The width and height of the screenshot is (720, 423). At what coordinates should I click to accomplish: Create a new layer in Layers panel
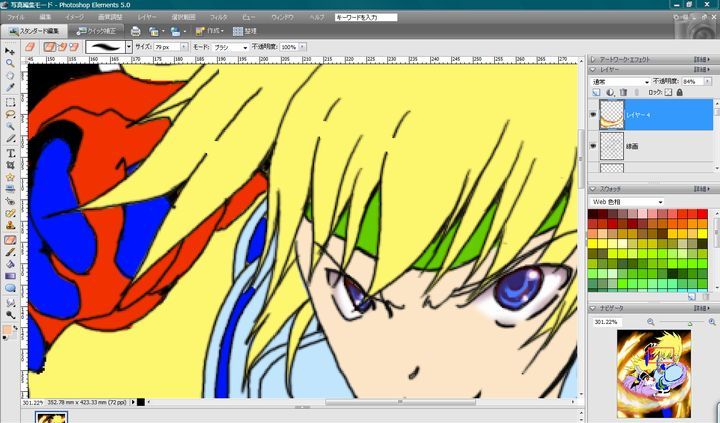pos(596,92)
